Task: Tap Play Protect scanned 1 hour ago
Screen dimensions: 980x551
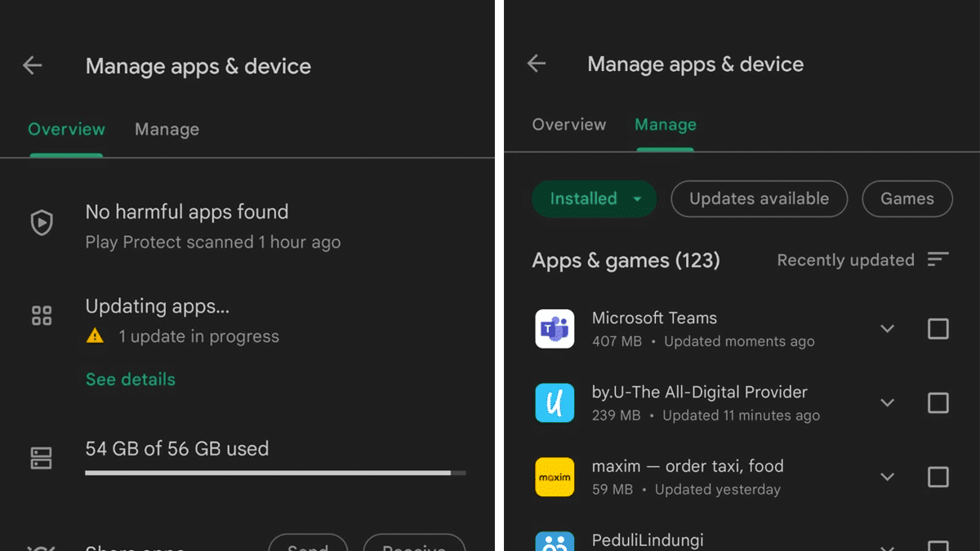Action: pos(213,242)
